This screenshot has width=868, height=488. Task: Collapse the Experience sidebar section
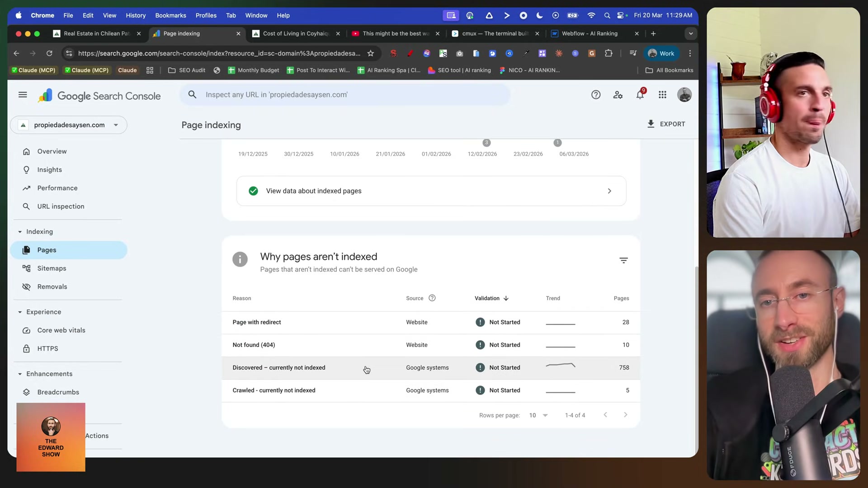click(x=20, y=312)
